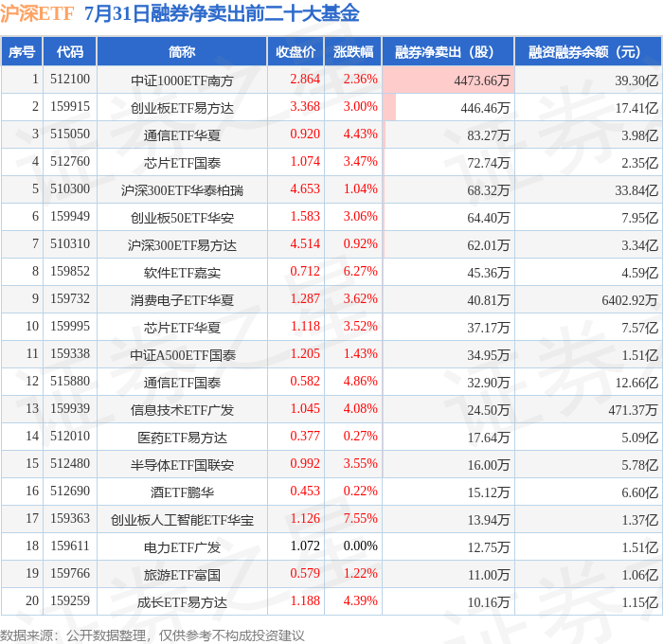Select the 简称 column header

point(182,51)
